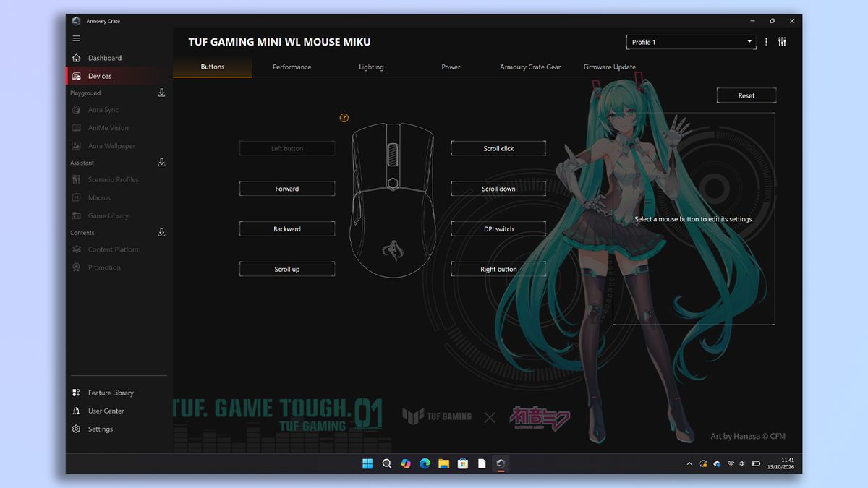Download the Assistant modules
This screenshot has height=488, width=868.
(161, 163)
